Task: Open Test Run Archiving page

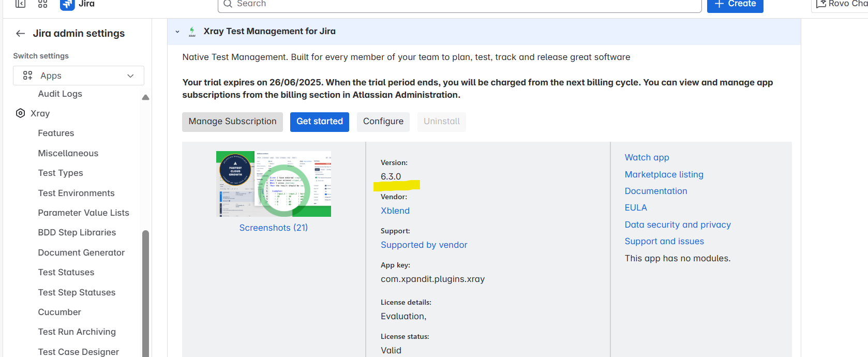Action: 77,332
